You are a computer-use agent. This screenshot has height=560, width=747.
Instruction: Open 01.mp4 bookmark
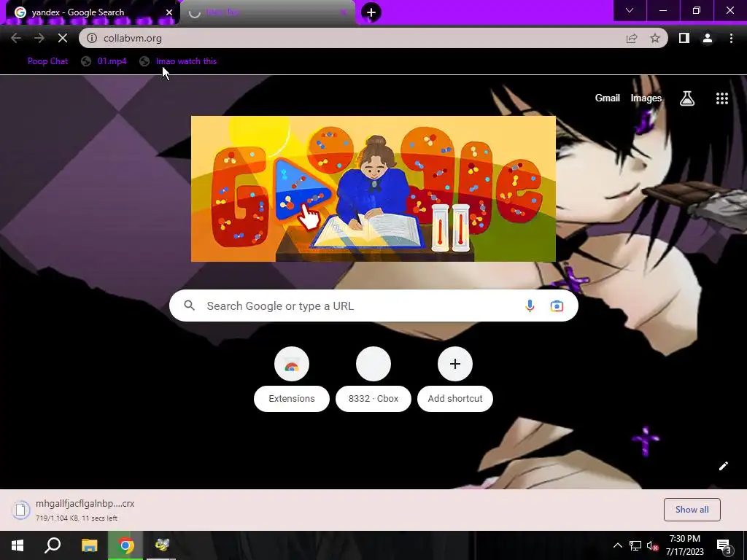pos(104,61)
